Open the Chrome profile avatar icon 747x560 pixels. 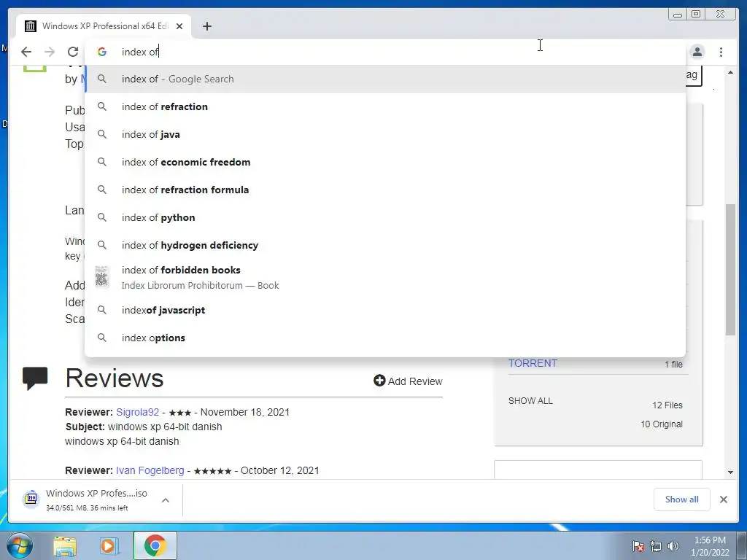[697, 52]
